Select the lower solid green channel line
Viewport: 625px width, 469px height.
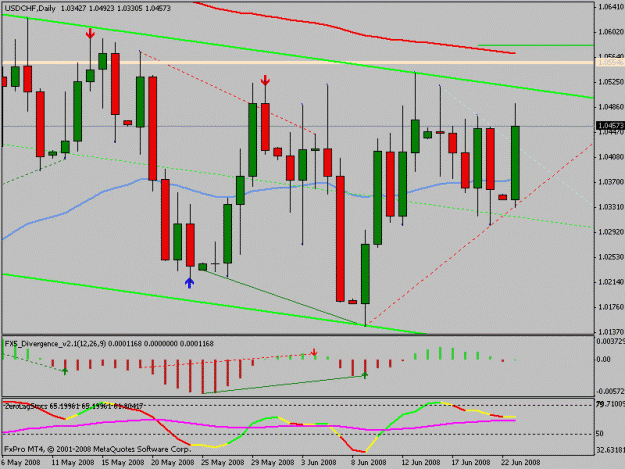(215, 304)
